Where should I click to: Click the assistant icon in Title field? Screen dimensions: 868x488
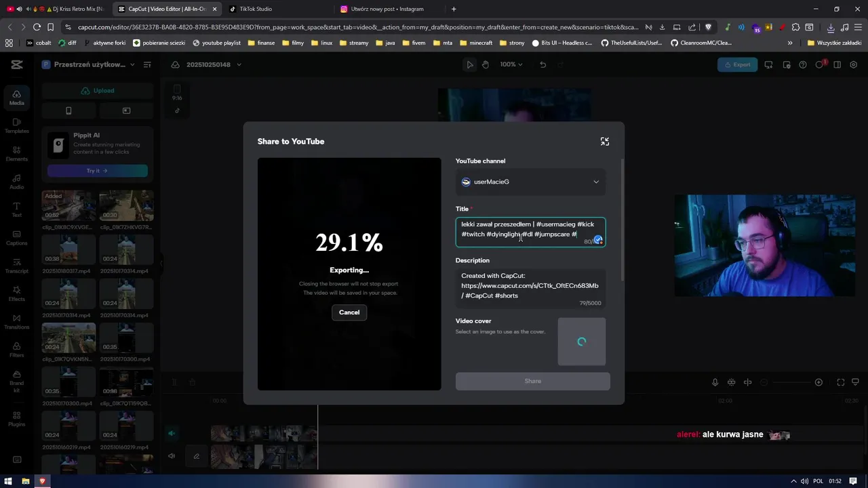tap(598, 241)
